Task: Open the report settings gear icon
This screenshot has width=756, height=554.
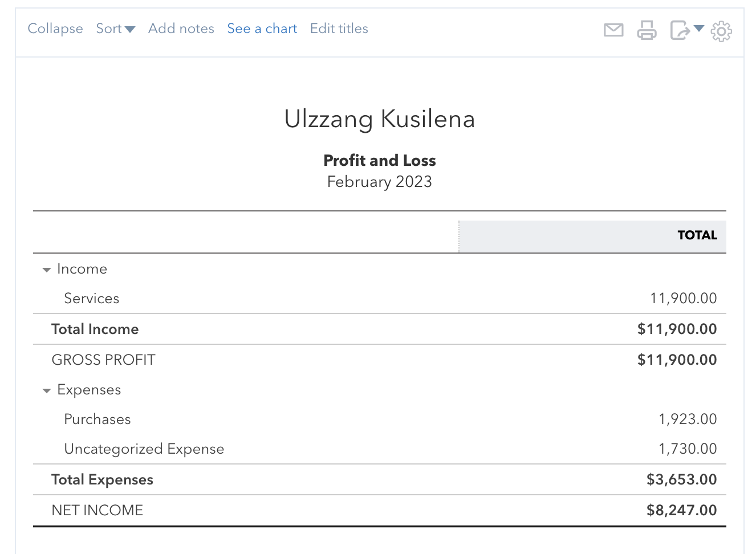Action: 721,31
